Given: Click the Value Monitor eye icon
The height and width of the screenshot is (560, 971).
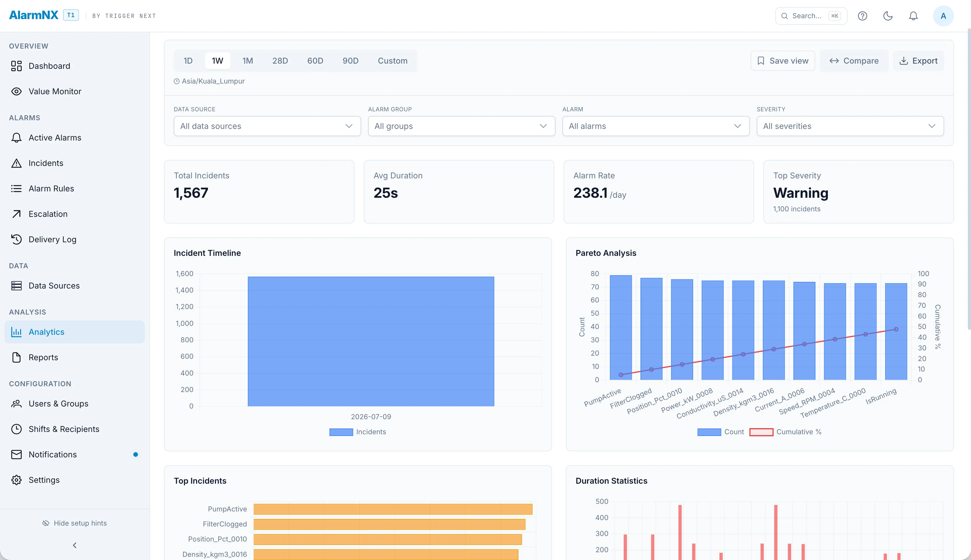Looking at the screenshot, I should [16, 92].
